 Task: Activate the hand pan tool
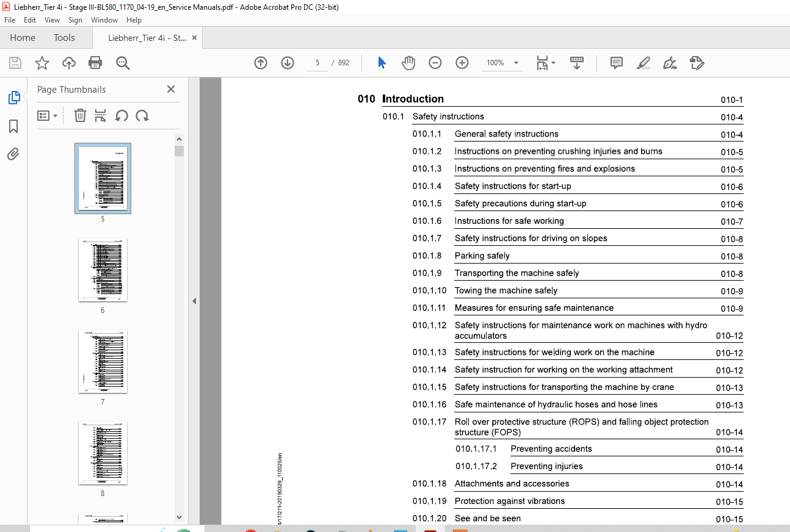pos(408,63)
